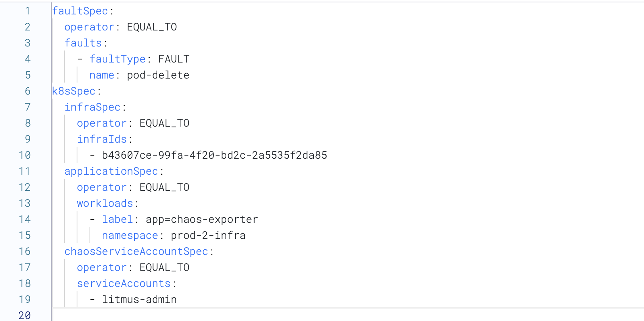Click the chaosServiceAccountSpec key
The height and width of the screenshot is (321, 644).
[136, 251]
